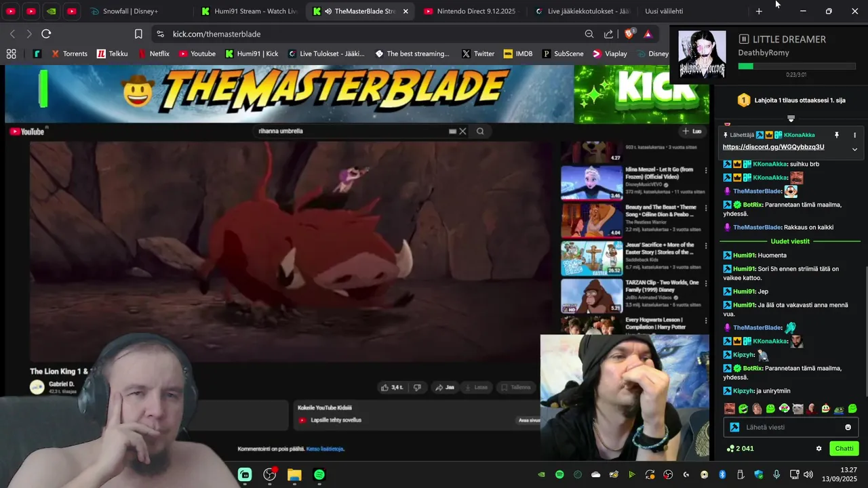Open the emoji picker in the chat box

pyautogui.click(x=848, y=427)
